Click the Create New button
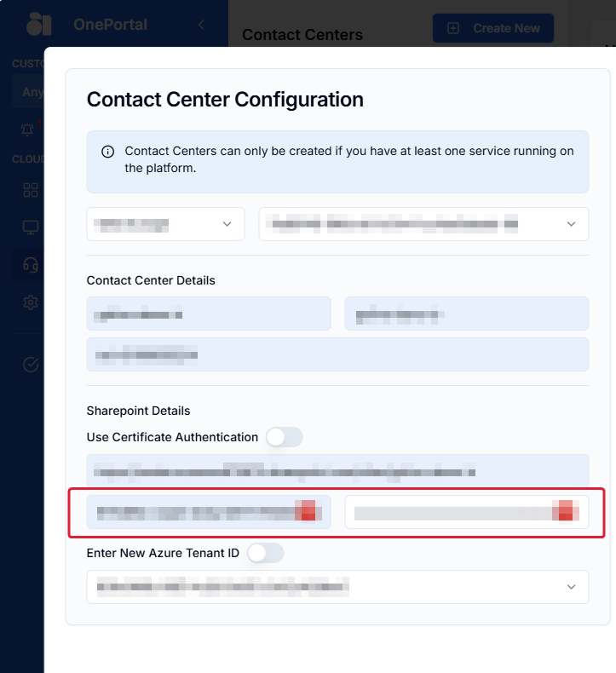616x673 pixels. pyautogui.click(x=493, y=28)
